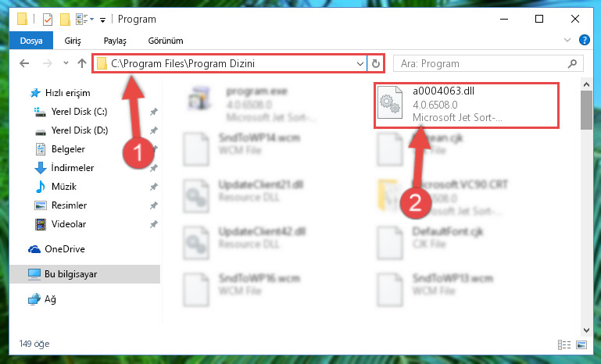Open the quick access toolbar customize dropdown
The height and width of the screenshot is (364, 601).
(x=102, y=20)
